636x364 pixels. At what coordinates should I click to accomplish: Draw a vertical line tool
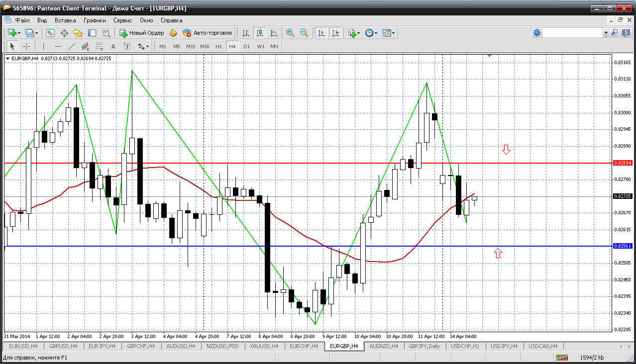(44, 46)
